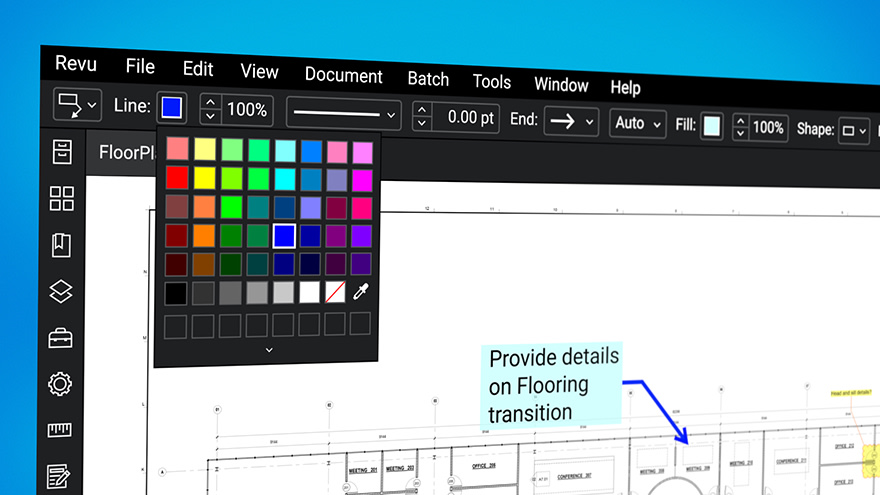Click the line opacity 100% field
880x495 pixels.
pyautogui.click(x=248, y=109)
